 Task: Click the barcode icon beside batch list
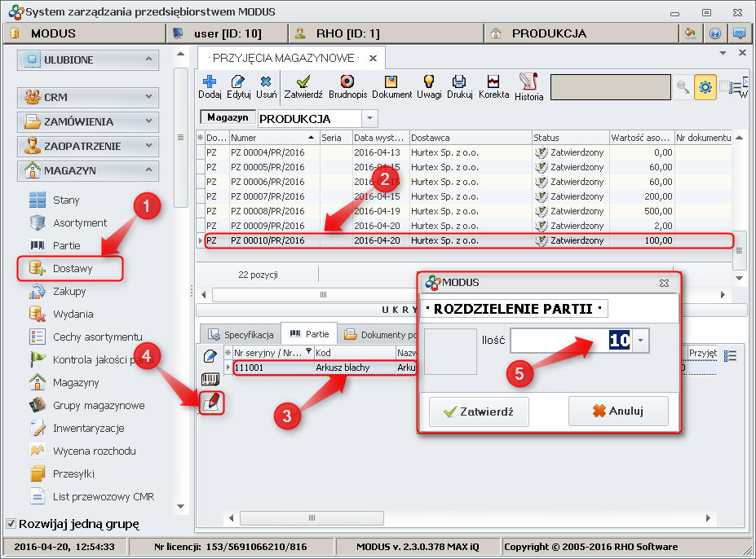click(x=210, y=379)
